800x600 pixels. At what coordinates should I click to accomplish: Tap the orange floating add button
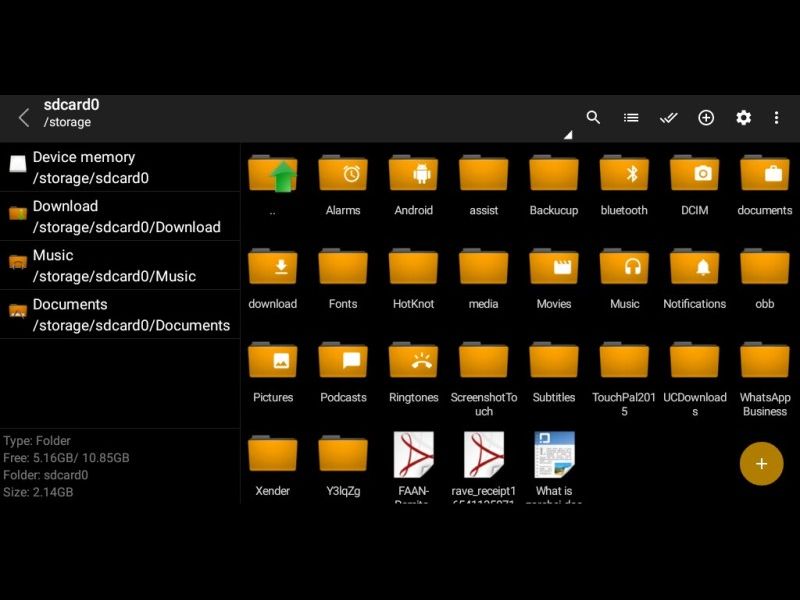tap(761, 463)
